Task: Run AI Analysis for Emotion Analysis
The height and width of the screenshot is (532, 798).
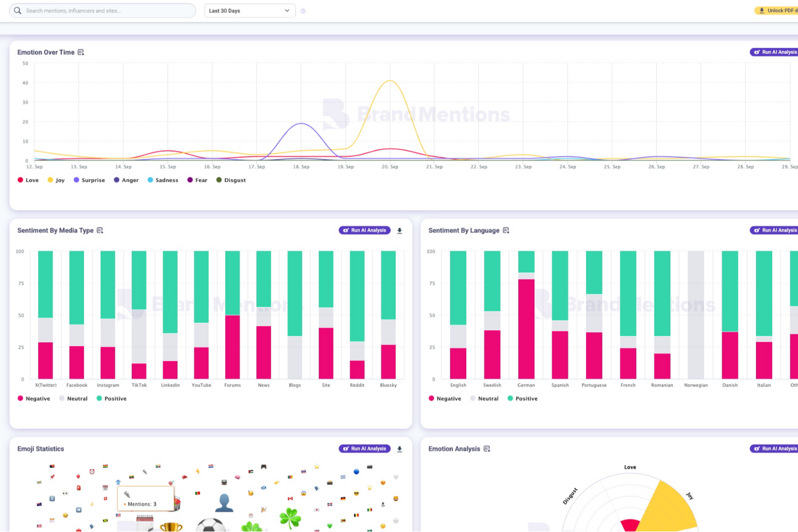Action: pyautogui.click(x=774, y=448)
